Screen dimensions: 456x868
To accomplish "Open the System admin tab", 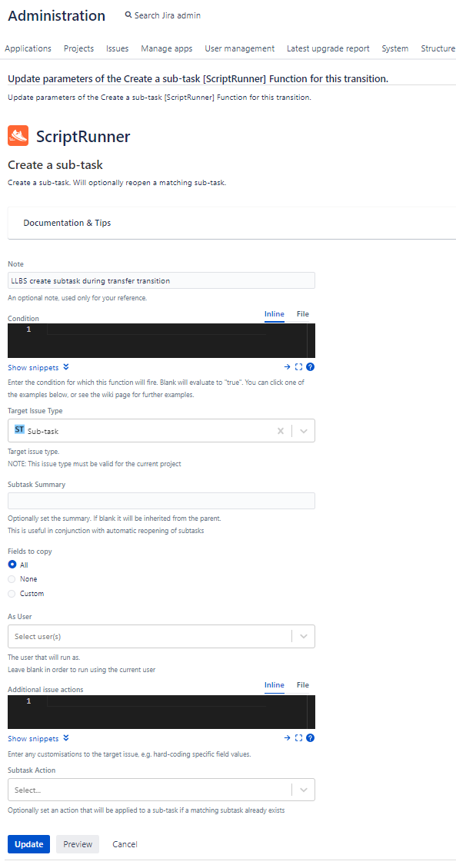I will [x=395, y=48].
